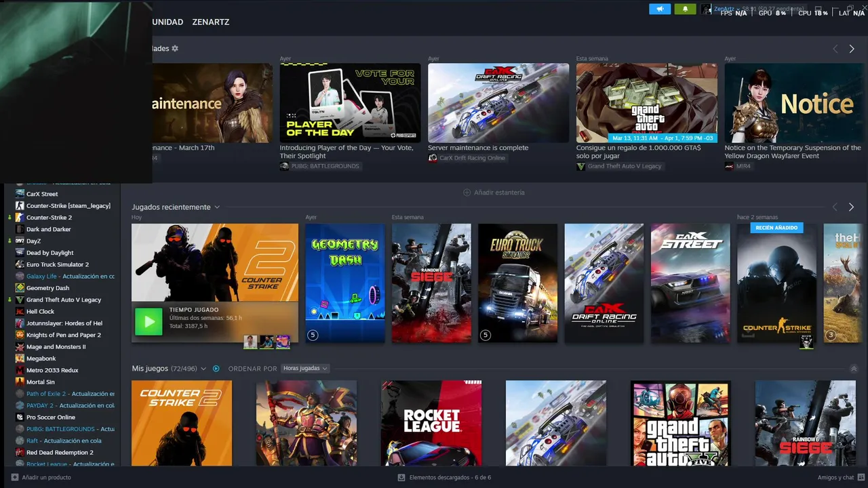The width and height of the screenshot is (868, 488).
Task: Click Dark and Darker icon in sidebar
Action: [20, 229]
